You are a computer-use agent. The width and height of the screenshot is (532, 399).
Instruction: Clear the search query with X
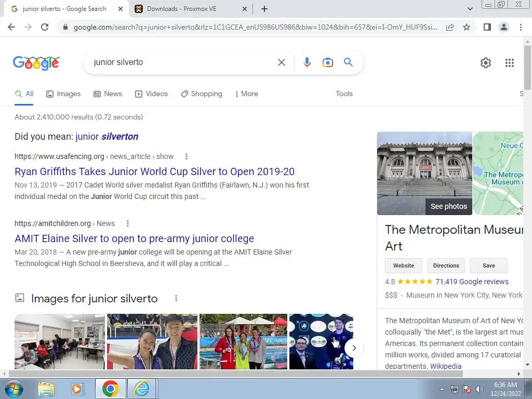coord(281,62)
